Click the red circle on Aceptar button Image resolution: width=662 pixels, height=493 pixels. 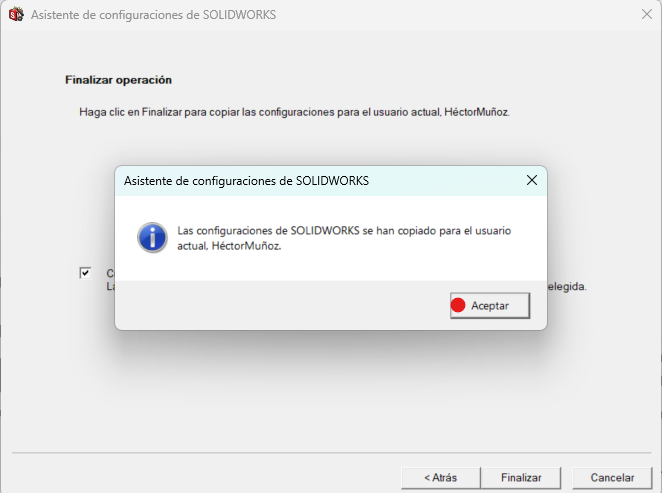(x=458, y=305)
